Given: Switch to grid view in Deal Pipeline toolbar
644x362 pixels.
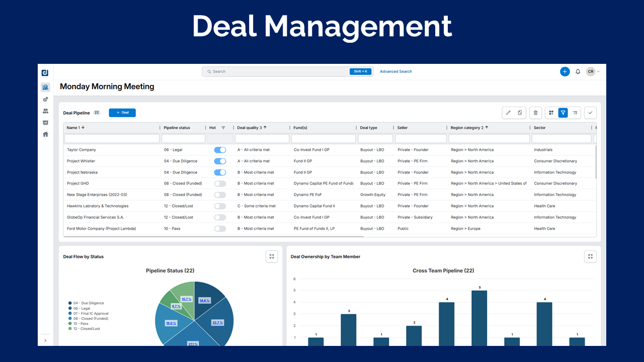Looking at the screenshot, I should point(551,113).
